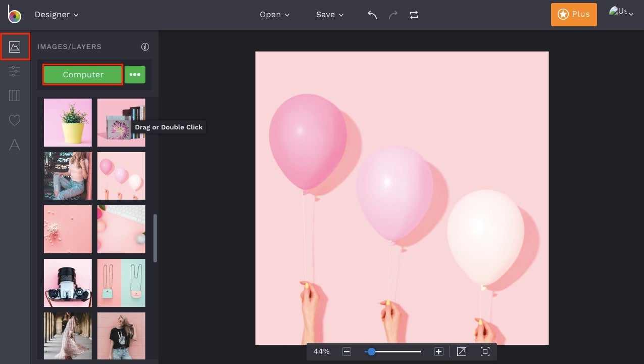Screen dimensions: 644x364
Task: Click the expand canvas arrow icon
Action: coord(461,351)
